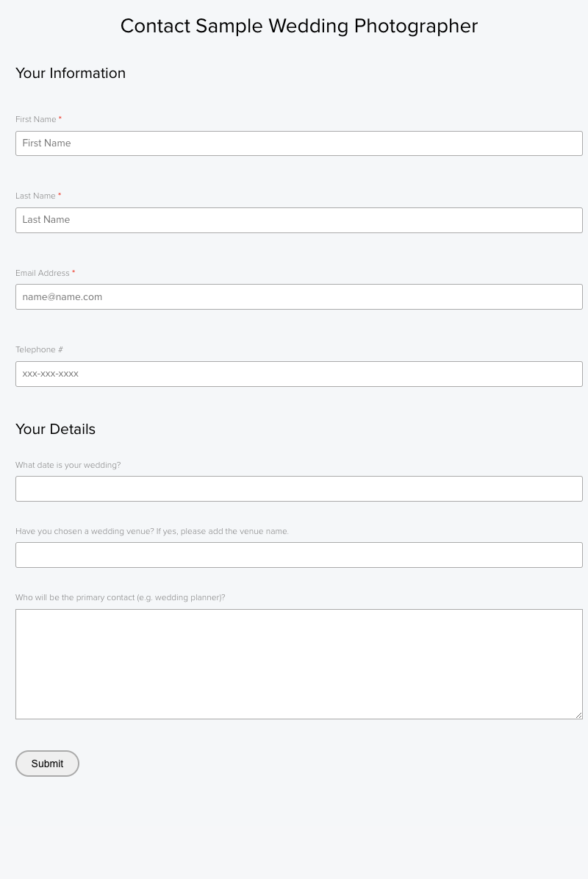Screen dimensions: 588x879
Task: Click the primary contact text area
Action: (298, 663)
